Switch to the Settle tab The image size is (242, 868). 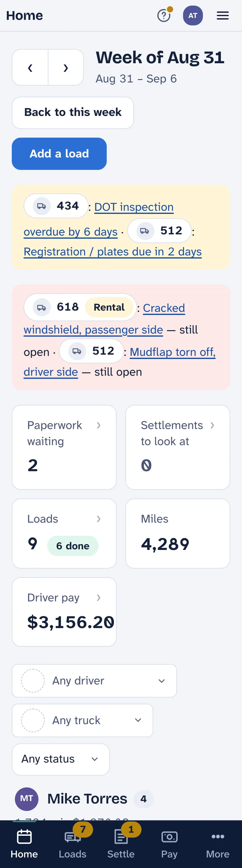coord(121,844)
